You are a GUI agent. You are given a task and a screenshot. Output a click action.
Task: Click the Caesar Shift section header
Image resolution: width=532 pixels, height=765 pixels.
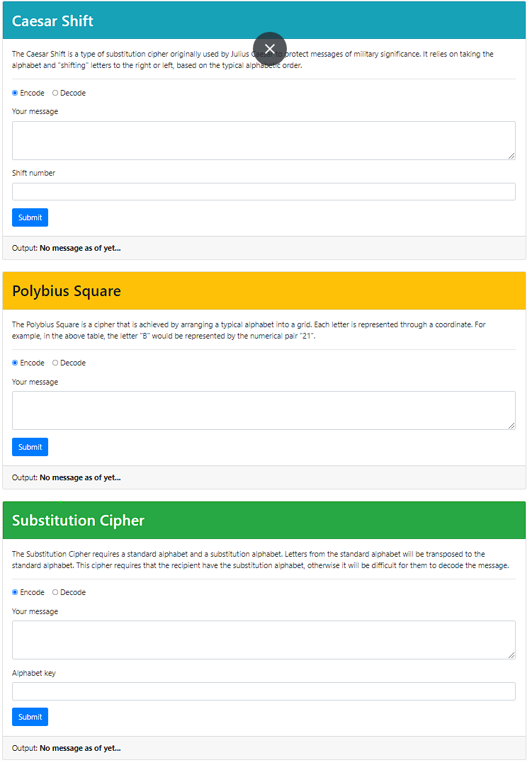click(x=52, y=21)
